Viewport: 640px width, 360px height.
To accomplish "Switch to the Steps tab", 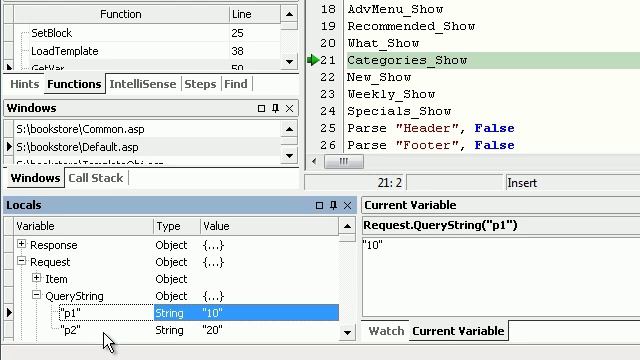I will (x=200, y=84).
